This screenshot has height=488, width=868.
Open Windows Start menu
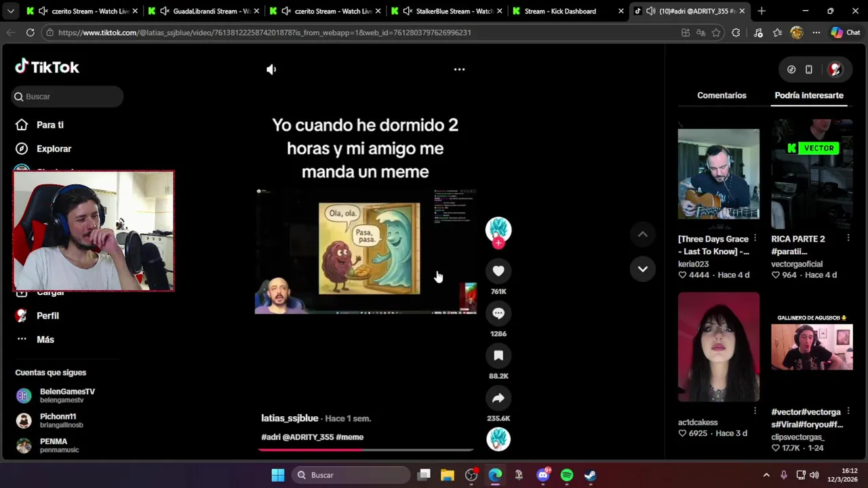tap(278, 475)
